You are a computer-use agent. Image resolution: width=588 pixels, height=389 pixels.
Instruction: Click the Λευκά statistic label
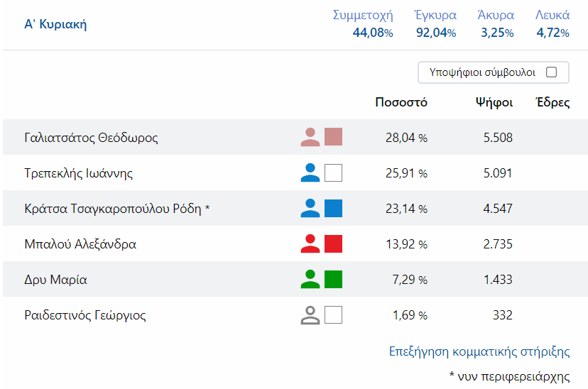[552, 15]
